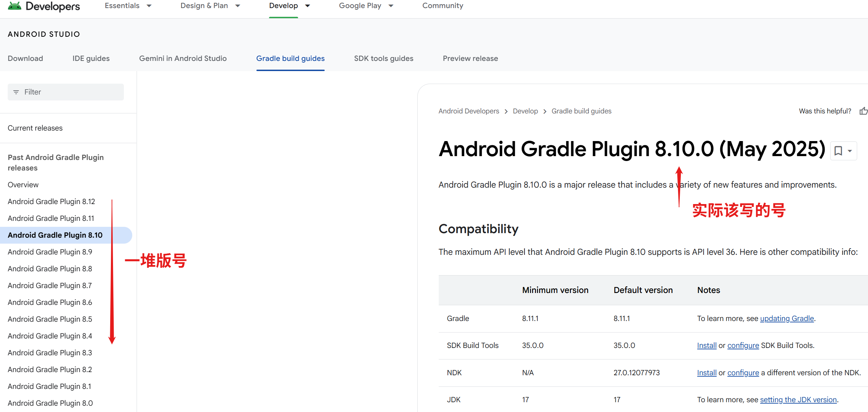Viewport: 868px width, 412px height.
Task: Click the updating Gradle link
Action: [787, 319]
